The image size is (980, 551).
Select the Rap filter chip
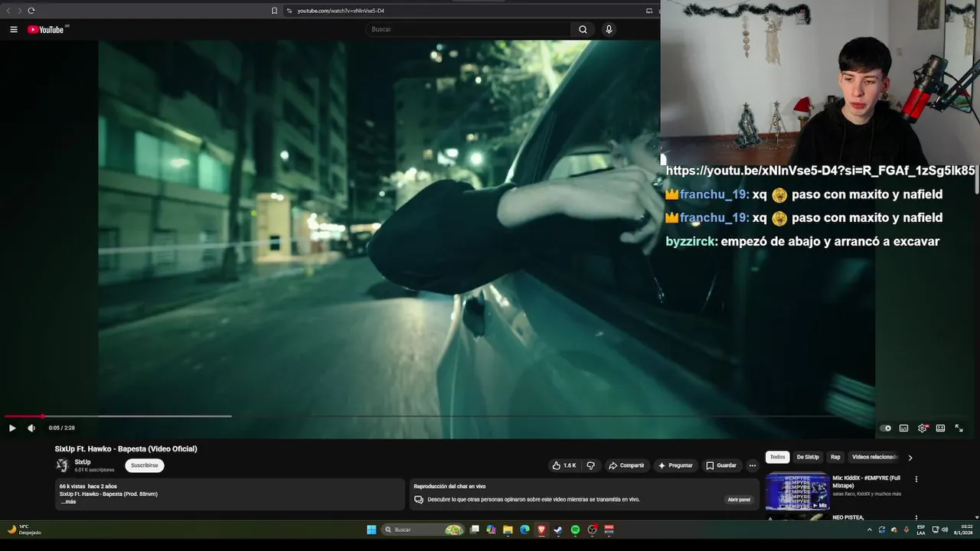(x=835, y=458)
